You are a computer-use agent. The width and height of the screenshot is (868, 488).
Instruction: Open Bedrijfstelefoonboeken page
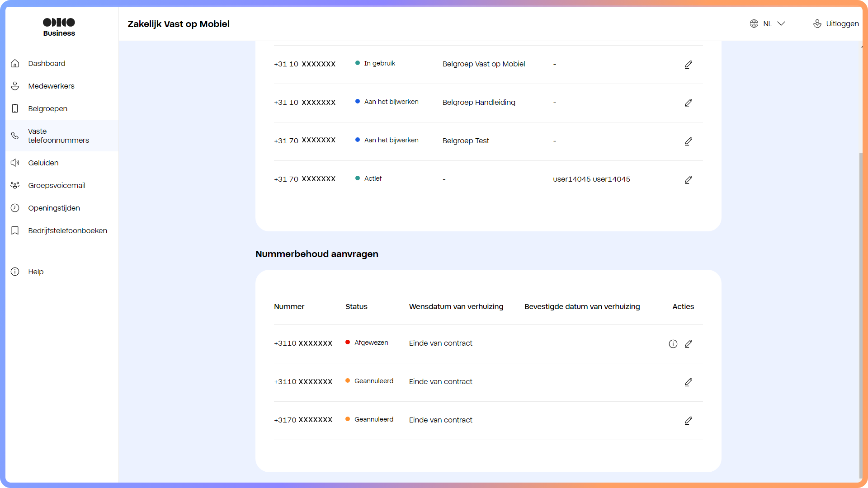(x=67, y=230)
